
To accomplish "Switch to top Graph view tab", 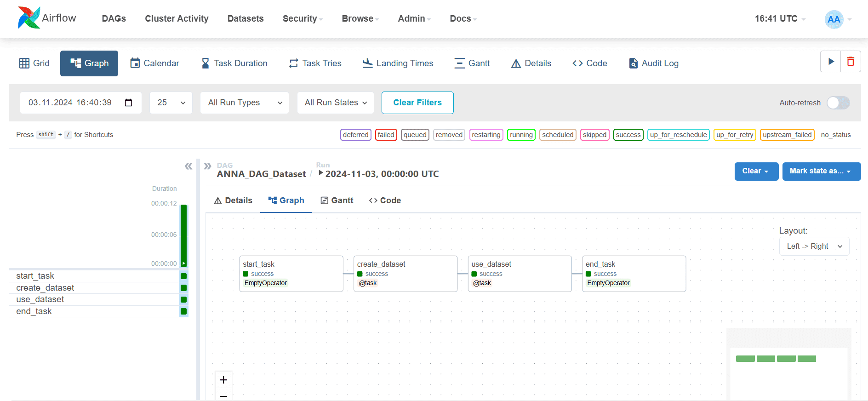I will tap(89, 63).
